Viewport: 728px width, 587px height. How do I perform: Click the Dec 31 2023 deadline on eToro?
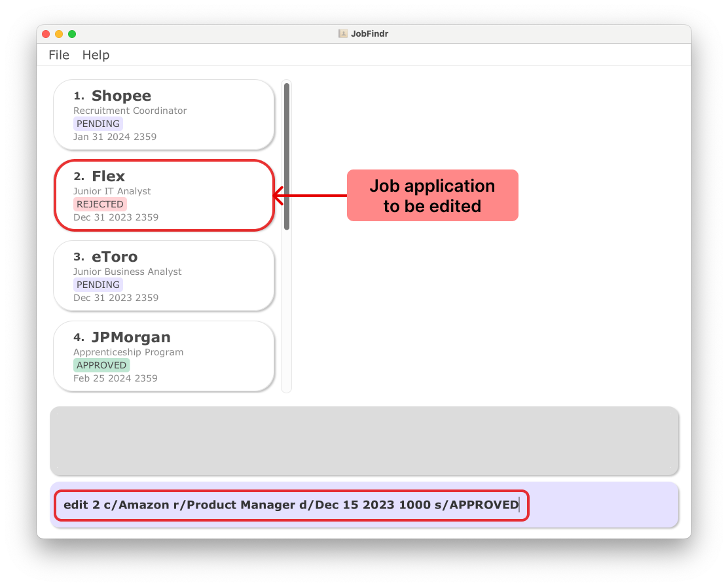point(116,298)
